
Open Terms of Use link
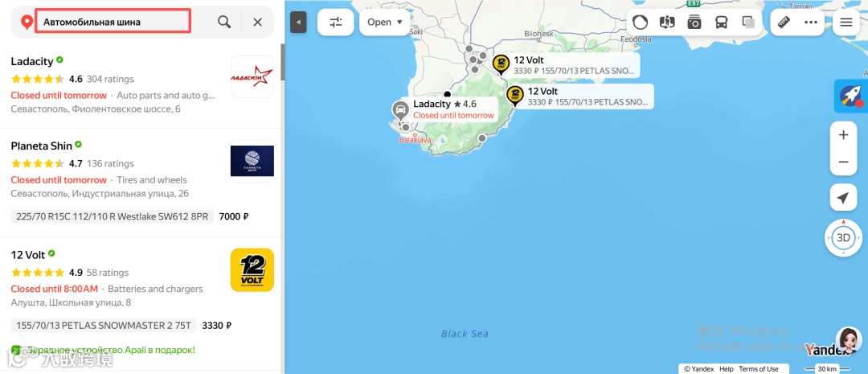pos(759,369)
